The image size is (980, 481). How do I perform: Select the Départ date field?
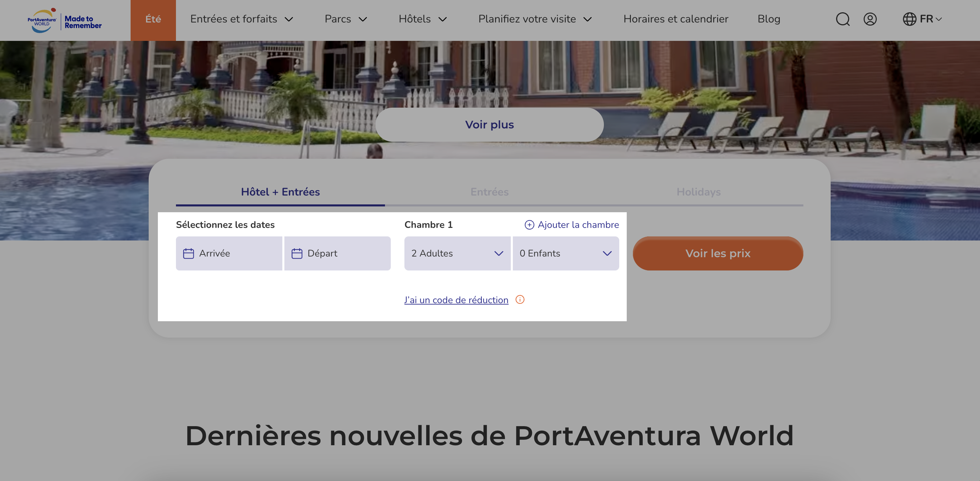pyautogui.click(x=338, y=253)
